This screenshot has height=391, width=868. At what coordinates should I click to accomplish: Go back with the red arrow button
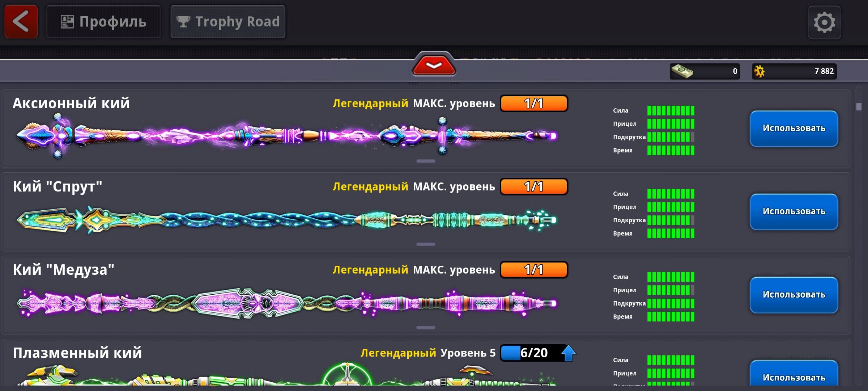[x=21, y=22]
